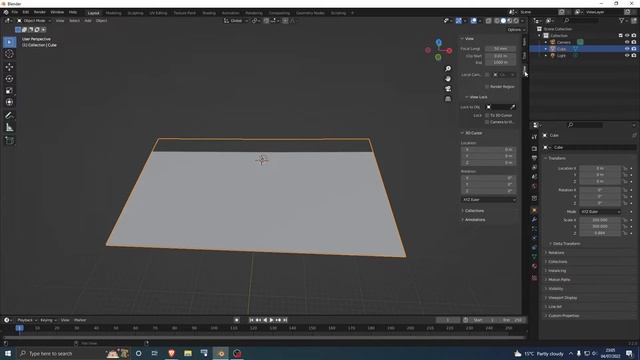Screen dimensions: 640x360
Task: Click the Focal Length value field
Action: pyautogui.click(x=500, y=49)
